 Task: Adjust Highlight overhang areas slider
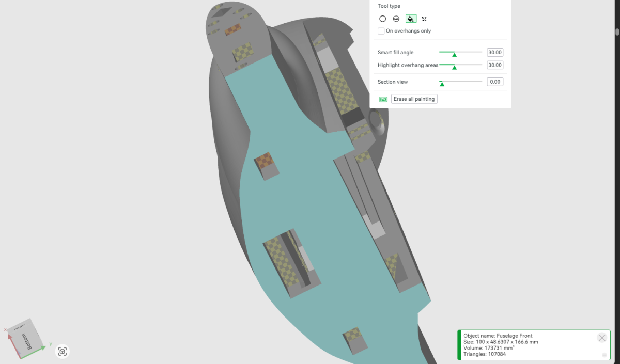pyautogui.click(x=460, y=65)
